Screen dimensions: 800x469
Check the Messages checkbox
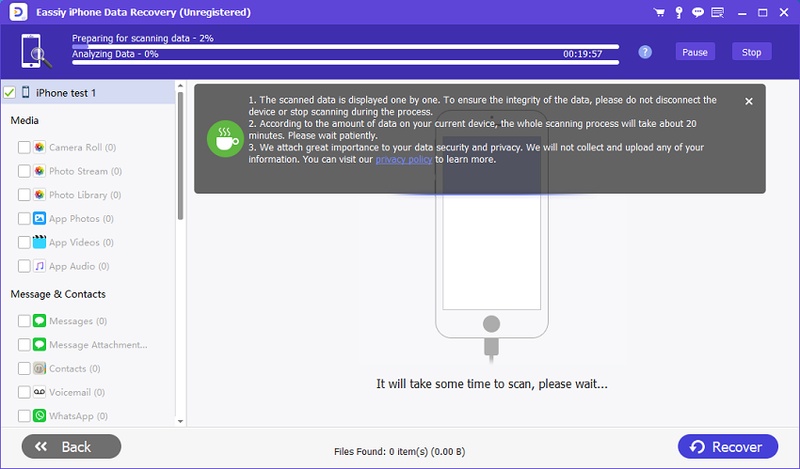coord(24,321)
